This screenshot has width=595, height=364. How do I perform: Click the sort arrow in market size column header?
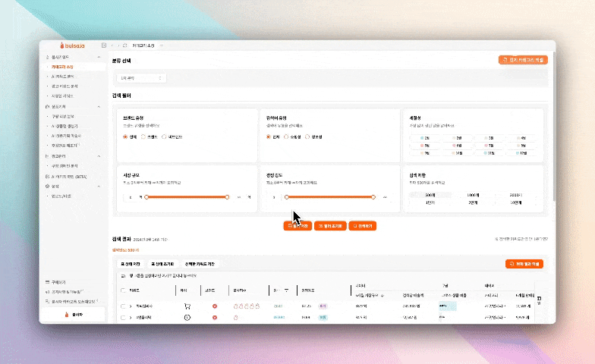point(382,296)
